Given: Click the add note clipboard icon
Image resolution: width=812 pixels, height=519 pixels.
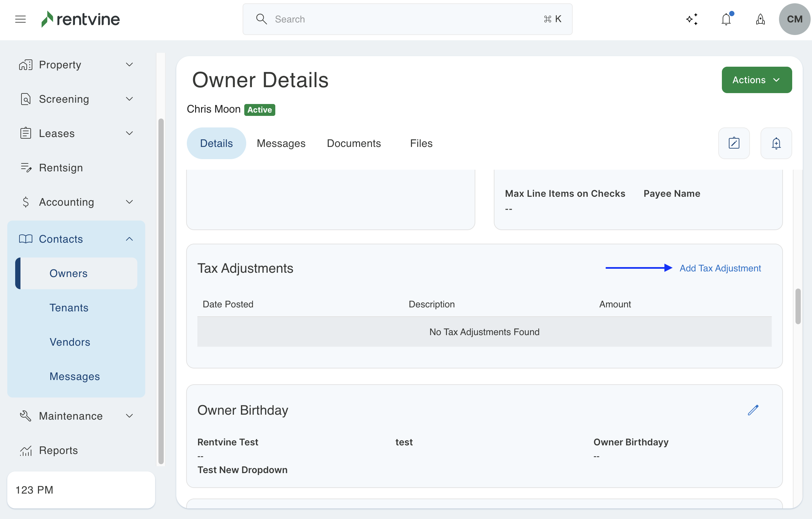Looking at the screenshot, I should [x=734, y=143].
